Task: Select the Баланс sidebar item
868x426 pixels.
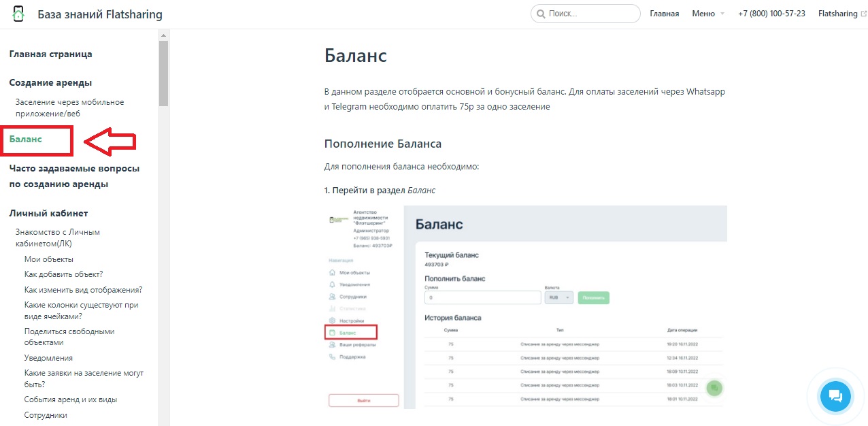Action: pos(26,139)
